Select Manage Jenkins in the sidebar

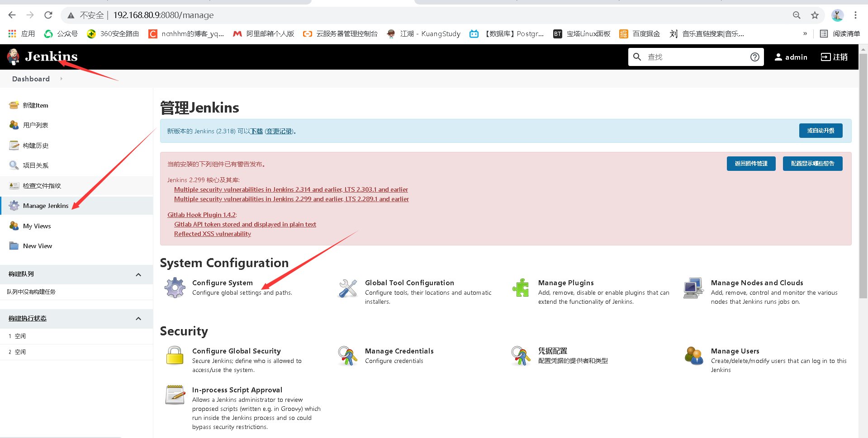coord(45,205)
